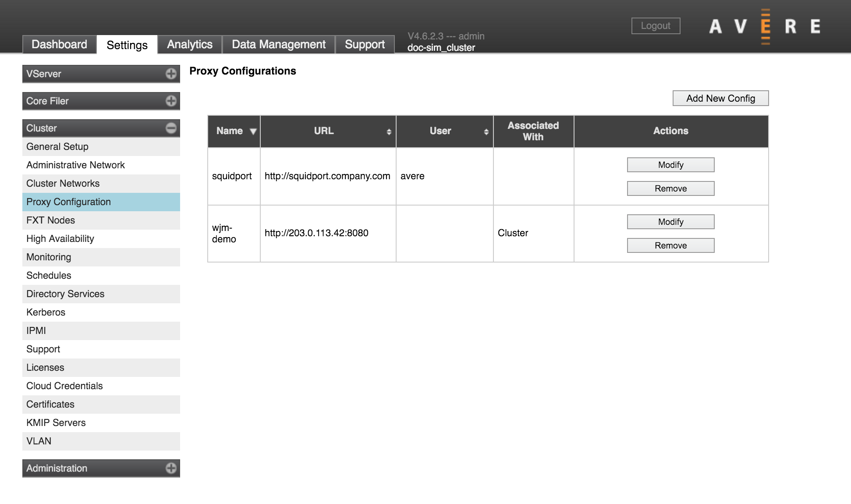Click the Associated With column header
Screen dimensions: 851x504
tap(534, 131)
